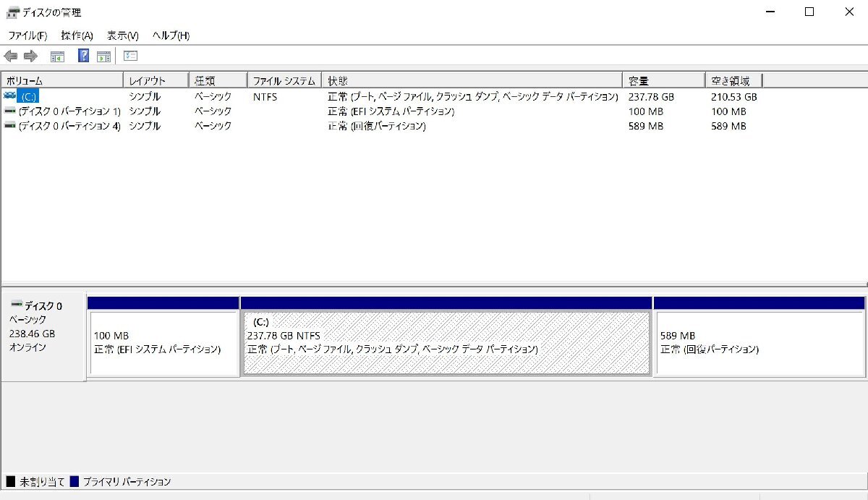Screen dimensions: 868x500
Task: Click drive icon of ディスク 0 パーティション 4
Action: point(9,125)
